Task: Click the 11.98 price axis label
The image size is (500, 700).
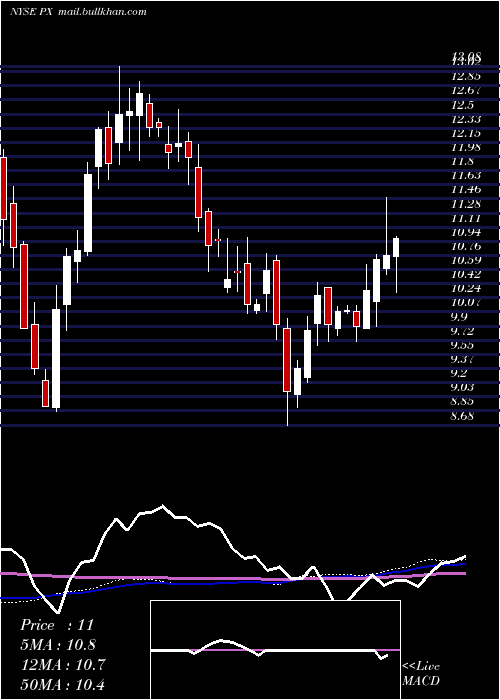Action: (x=466, y=147)
